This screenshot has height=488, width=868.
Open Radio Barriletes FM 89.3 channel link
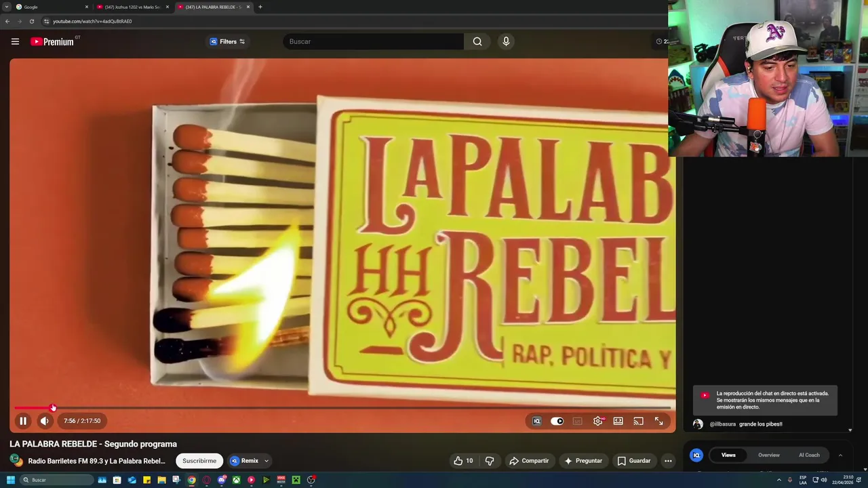97,461
